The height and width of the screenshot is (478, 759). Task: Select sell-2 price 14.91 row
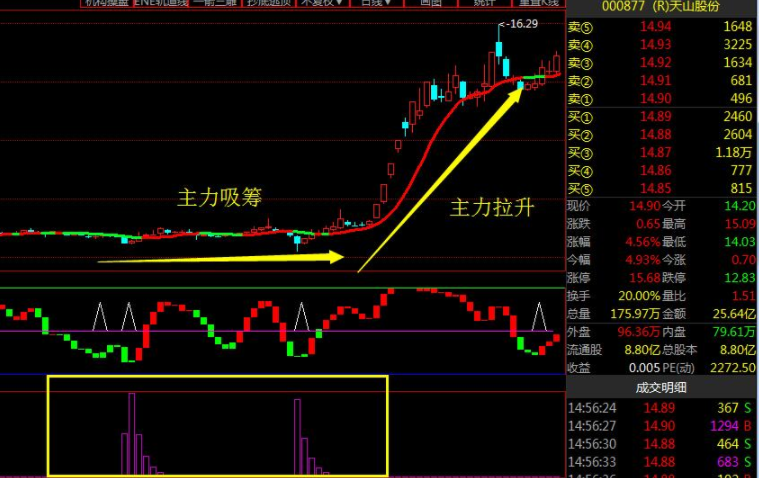(x=661, y=80)
